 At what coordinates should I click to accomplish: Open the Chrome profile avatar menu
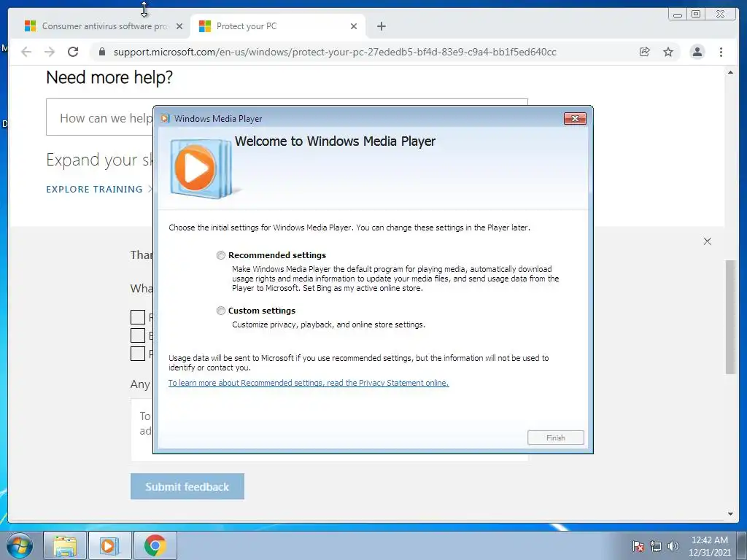coord(697,52)
